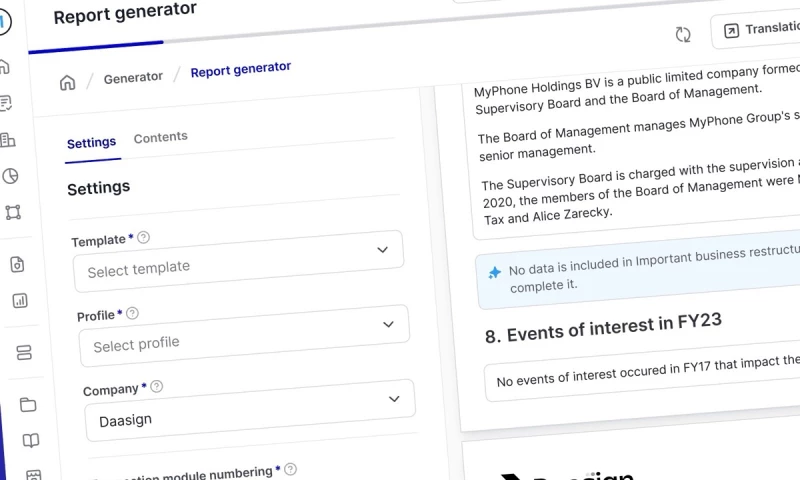Open the folder icon in sidebar
The height and width of the screenshot is (480, 800).
(x=28, y=405)
